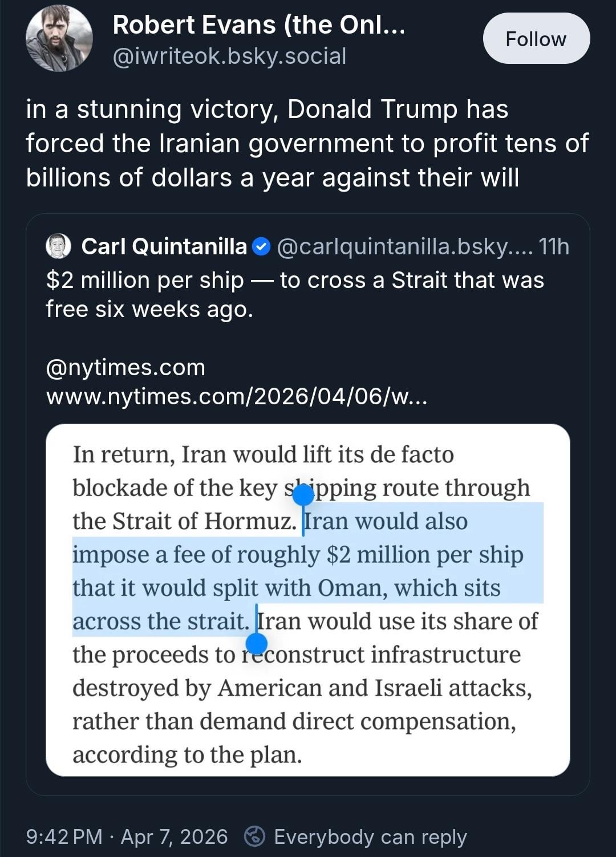The height and width of the screenshot is (857, 616).
Task: Click the lower blue text selection handle
Action: 256,643
